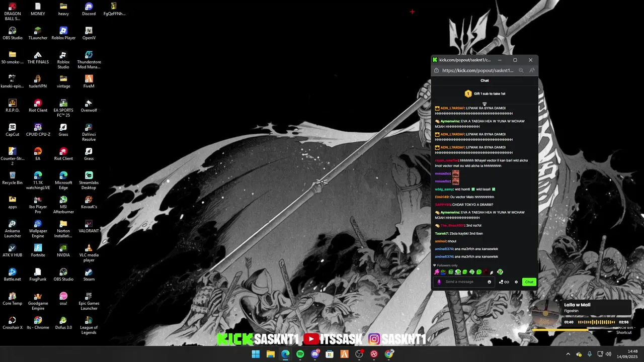Click the site info lock icon beside the URL

436,71
